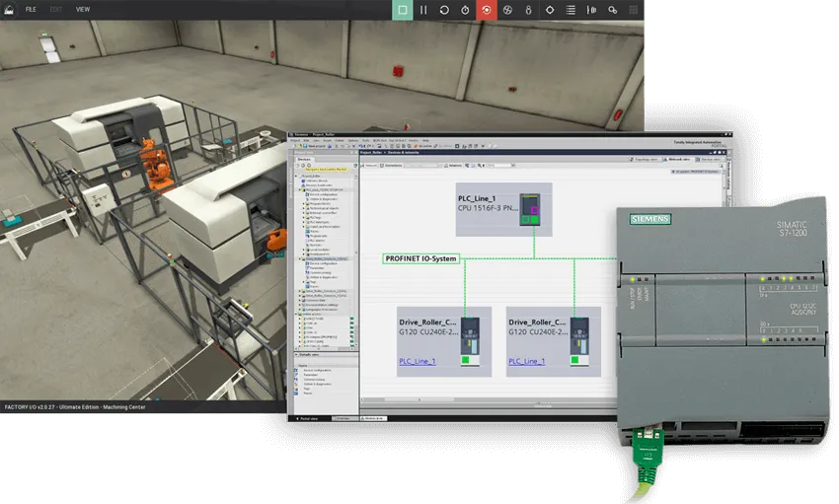Expand the Common data tree node
Viewport: 839px width, 504px height.
(x=300, y=301)
